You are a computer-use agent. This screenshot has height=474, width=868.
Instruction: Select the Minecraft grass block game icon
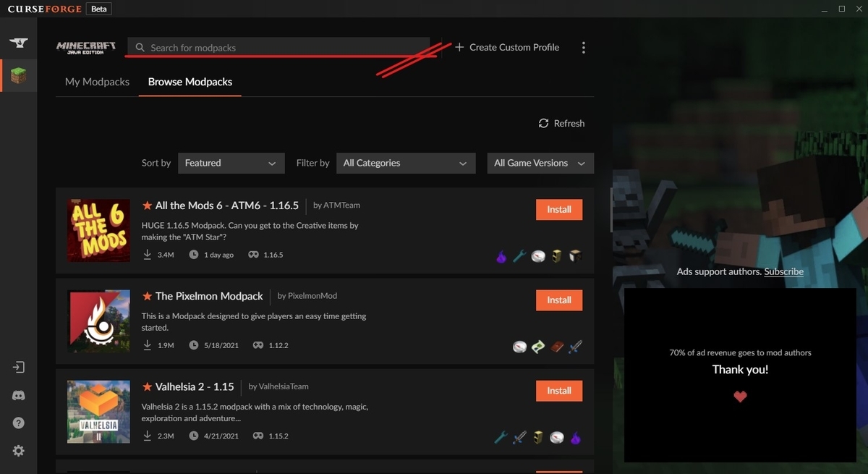click(18, 75)
